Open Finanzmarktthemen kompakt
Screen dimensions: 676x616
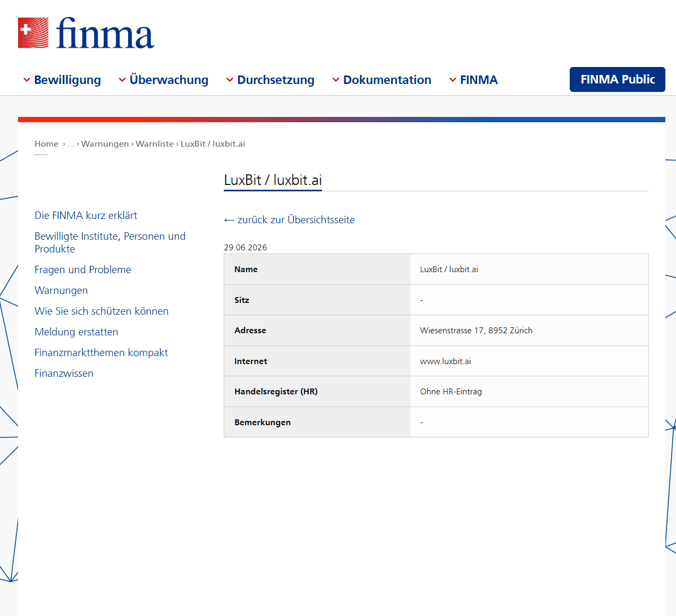point(101,352)
